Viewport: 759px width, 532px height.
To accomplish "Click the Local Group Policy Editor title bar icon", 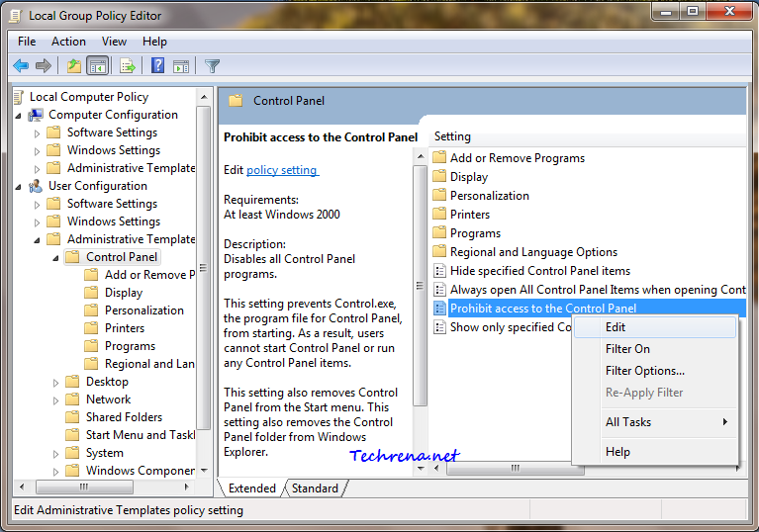I will 16,17.
